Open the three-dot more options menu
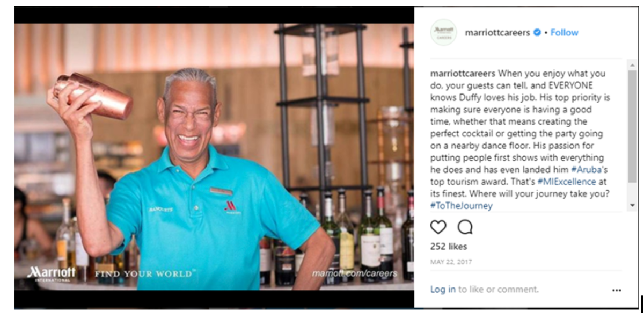 (x=617, y=290)
